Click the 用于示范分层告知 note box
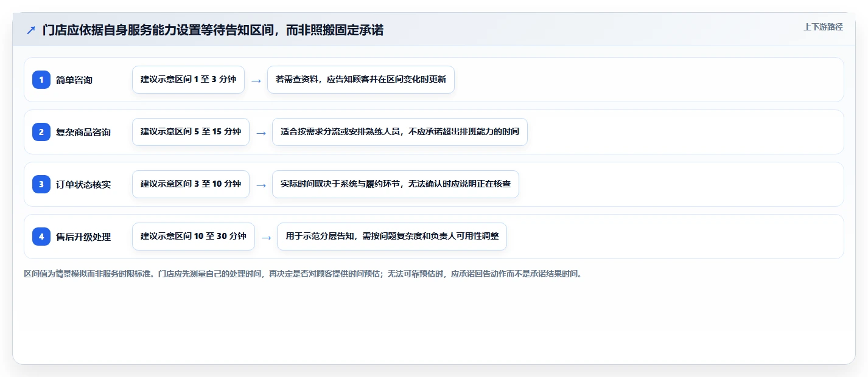This screenshot has height=377, width=868. tap(392, 237)
